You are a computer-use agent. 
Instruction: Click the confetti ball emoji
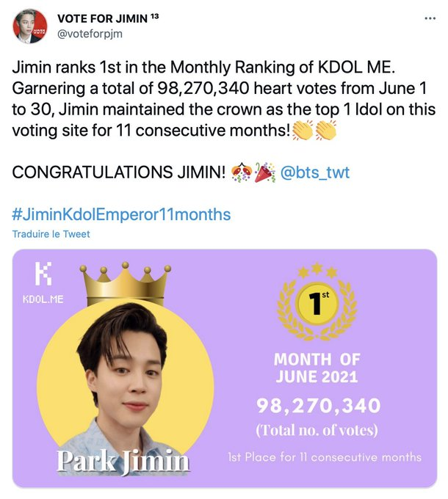coord(242,172)
